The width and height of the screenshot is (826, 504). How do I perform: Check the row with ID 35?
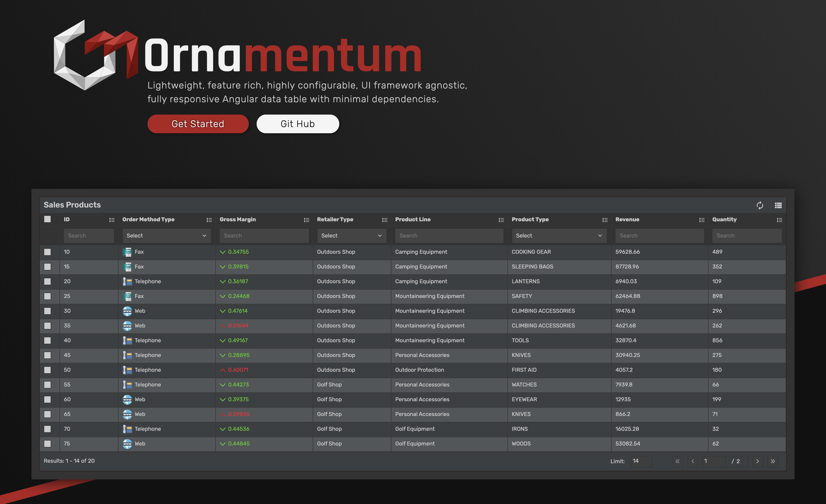click(48, 326)
